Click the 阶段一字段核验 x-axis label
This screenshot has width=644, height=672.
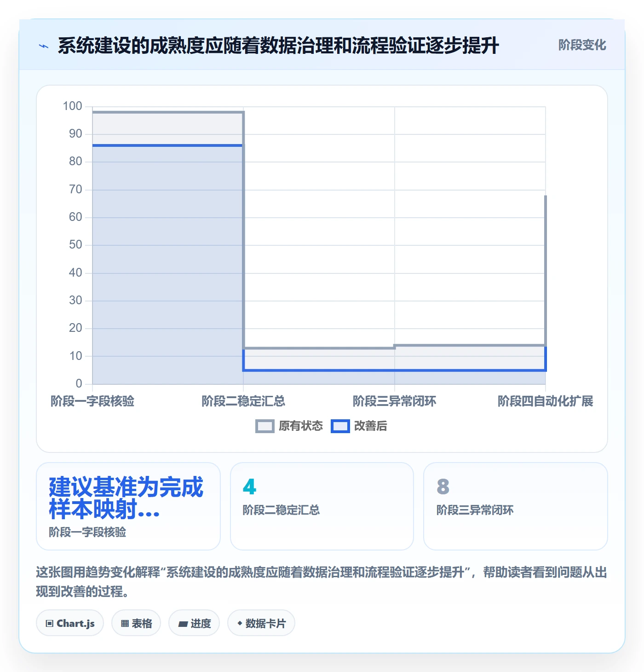pos(92,401)
